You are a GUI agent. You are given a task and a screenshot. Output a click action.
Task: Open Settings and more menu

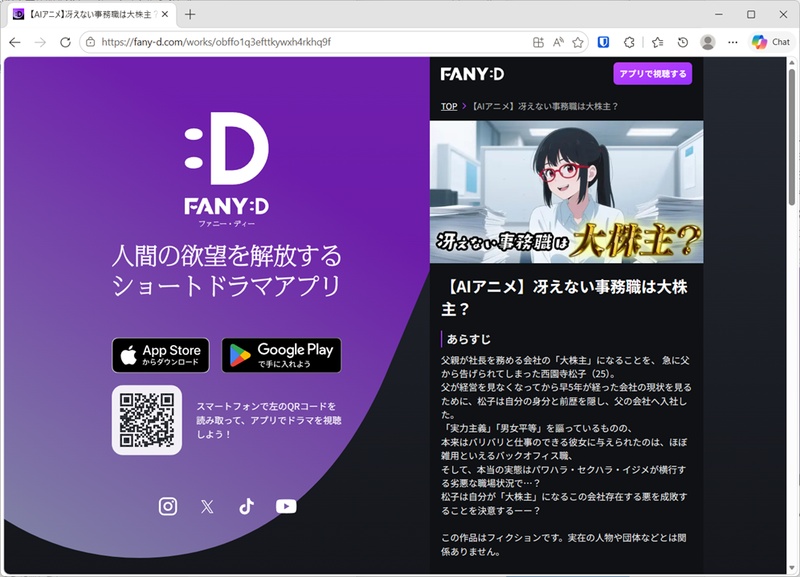click(x=733, y=42)
